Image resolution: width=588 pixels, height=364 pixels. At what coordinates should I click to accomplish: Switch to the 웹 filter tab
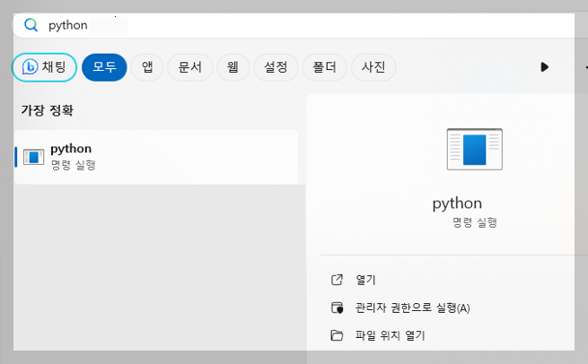[x=233, y=67]
